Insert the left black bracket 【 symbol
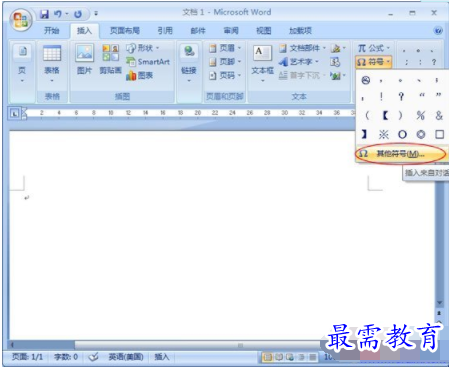This screenshot has width=449, height=368. click(385, 116)
